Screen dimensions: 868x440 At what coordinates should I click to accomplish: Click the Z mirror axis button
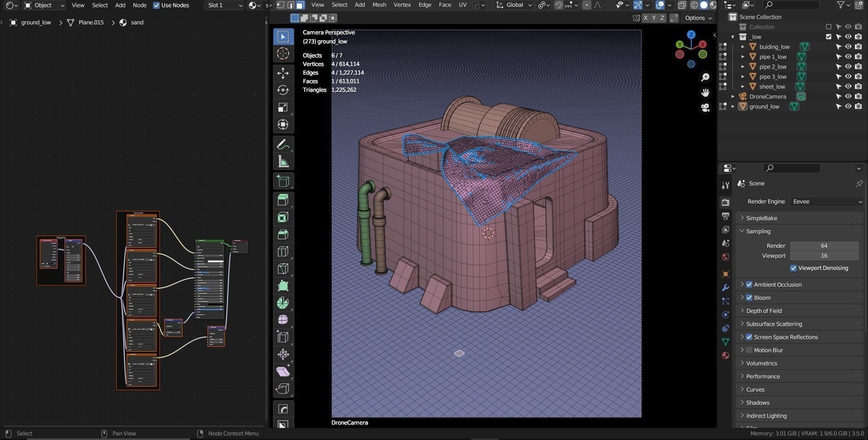pyautogui.click(x=662, y=18)
